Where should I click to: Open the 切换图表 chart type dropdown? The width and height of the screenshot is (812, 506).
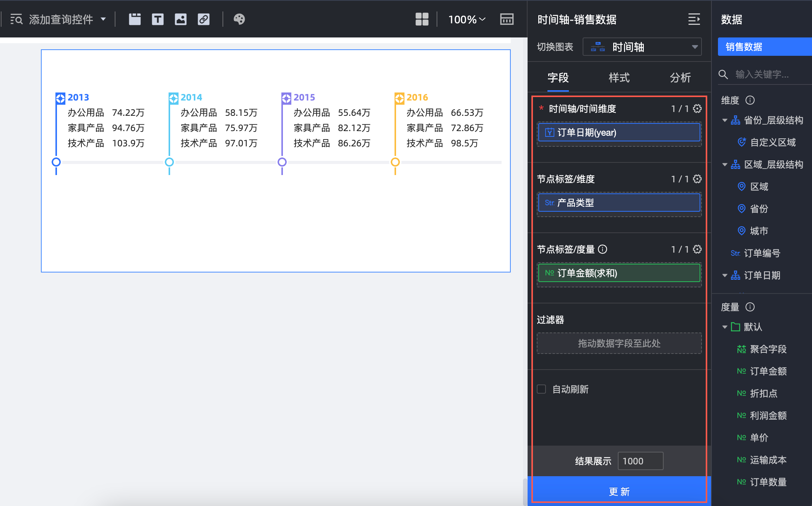[642, 47]
